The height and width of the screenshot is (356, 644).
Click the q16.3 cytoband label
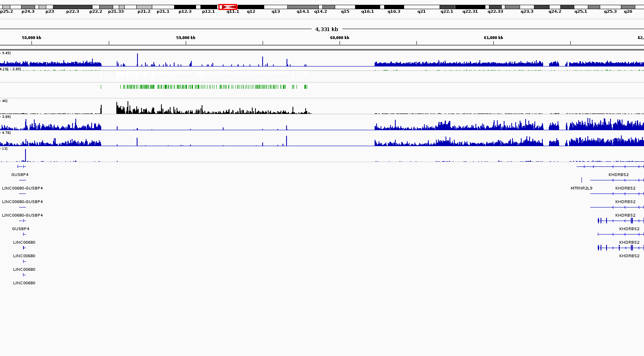click(394, 12)
